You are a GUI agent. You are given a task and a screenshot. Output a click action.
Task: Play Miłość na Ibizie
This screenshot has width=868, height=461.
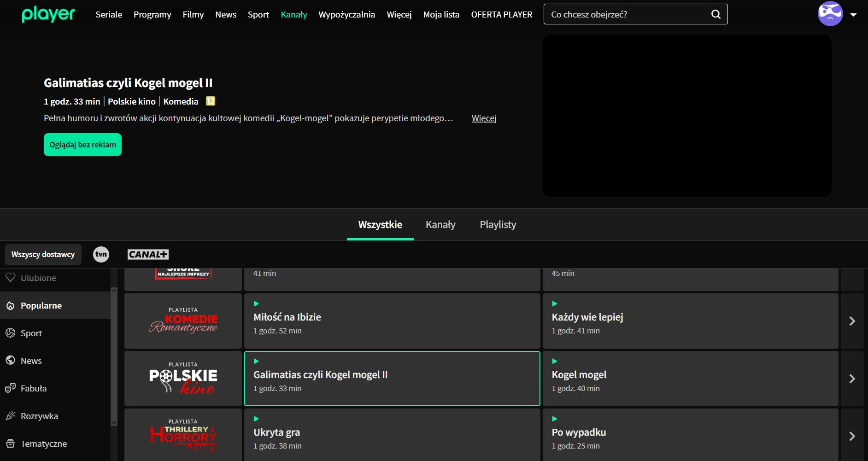pyautogui.click(x=392, y=321)
